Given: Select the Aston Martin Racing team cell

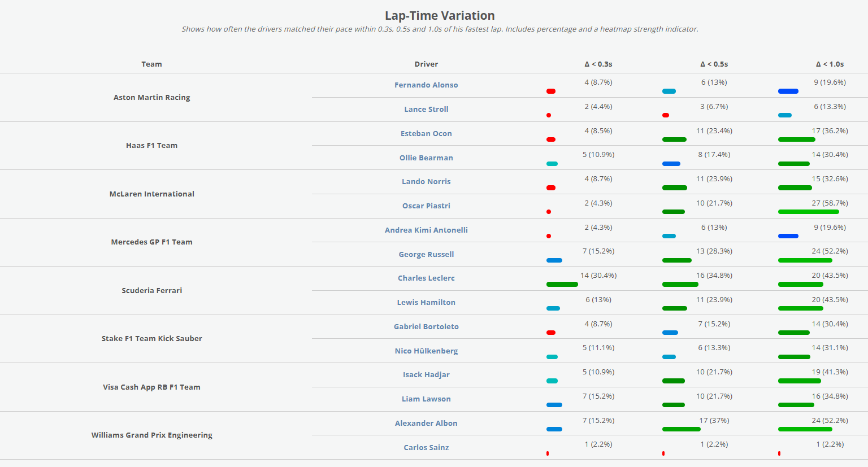Looking at the screenshot, I should (x=151, y=97).
